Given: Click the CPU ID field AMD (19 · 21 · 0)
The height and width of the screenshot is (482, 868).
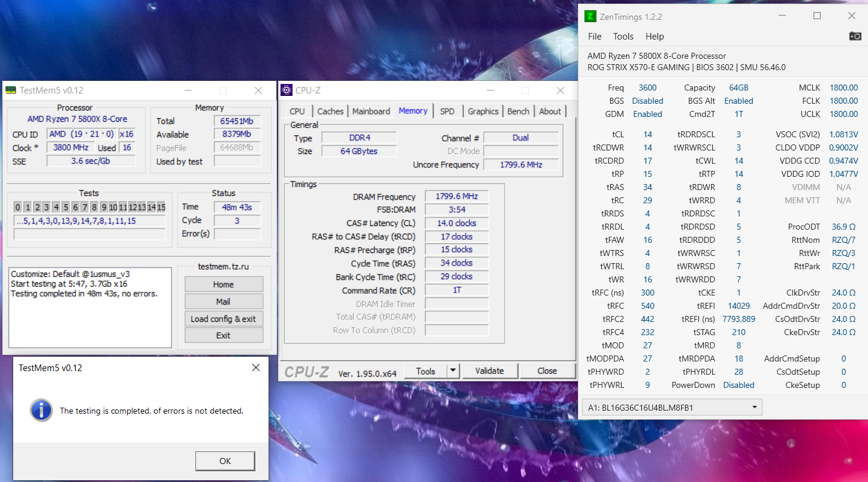Looking at the screenshot, I should [82, 134].
